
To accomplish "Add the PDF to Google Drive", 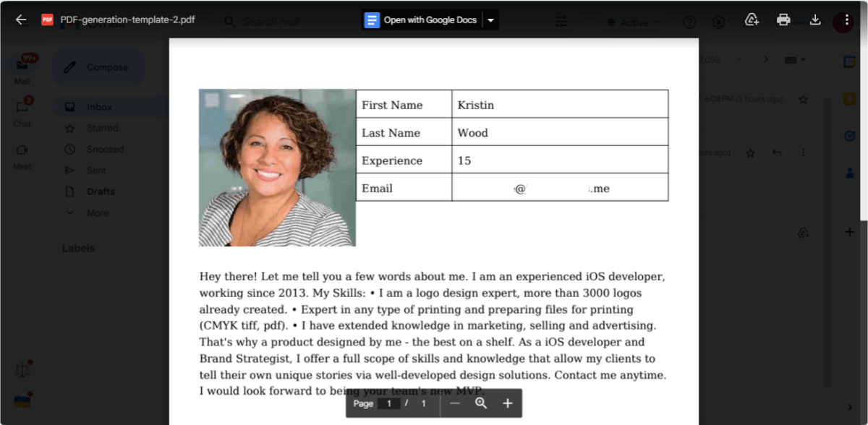I will coord(751,21).
